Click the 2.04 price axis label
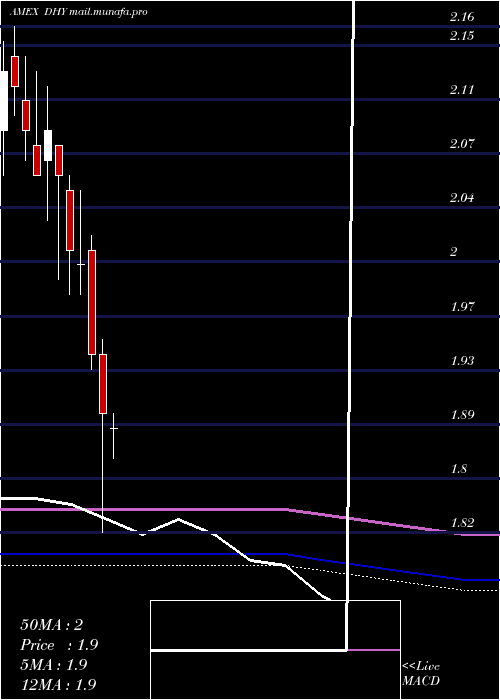This screenshot has width=500, height=700. click(462, 198)
